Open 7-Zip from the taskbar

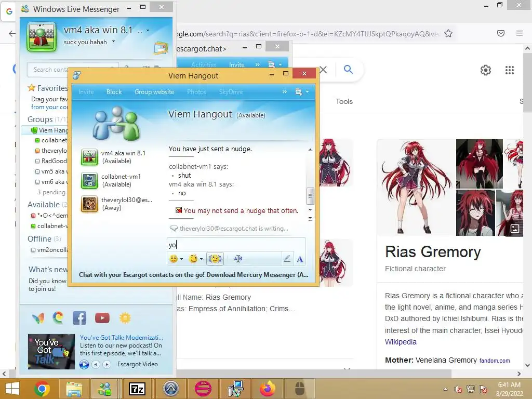(137, 389)
